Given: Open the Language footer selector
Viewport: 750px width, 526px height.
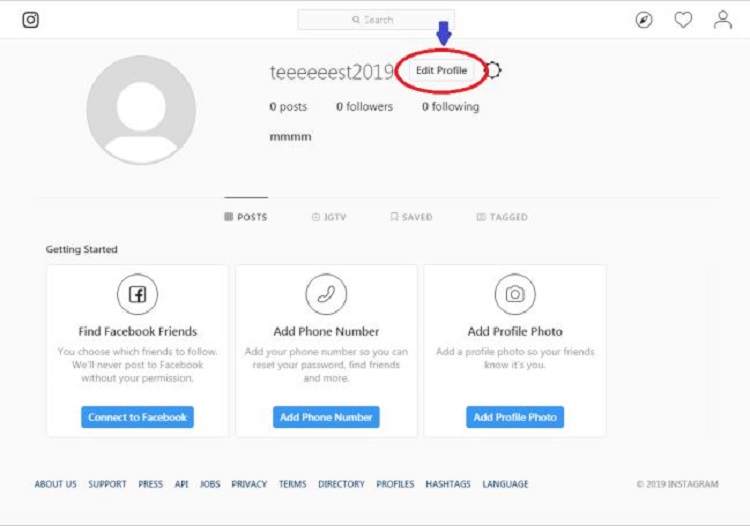Looking at the screenshot, I should point(506,484).
